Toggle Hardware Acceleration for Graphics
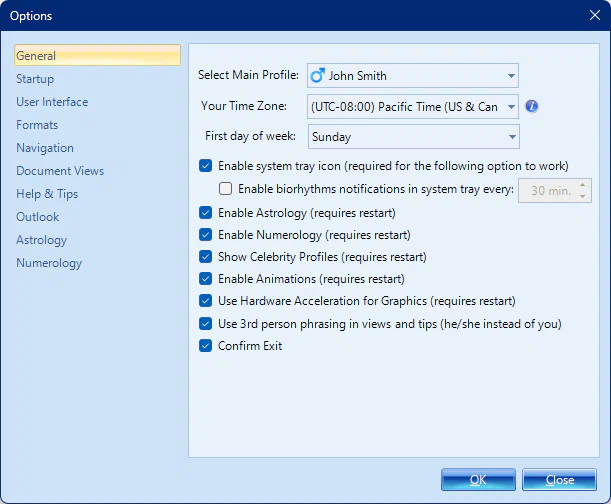Screen dimensions: 611x504 point(206,301)
